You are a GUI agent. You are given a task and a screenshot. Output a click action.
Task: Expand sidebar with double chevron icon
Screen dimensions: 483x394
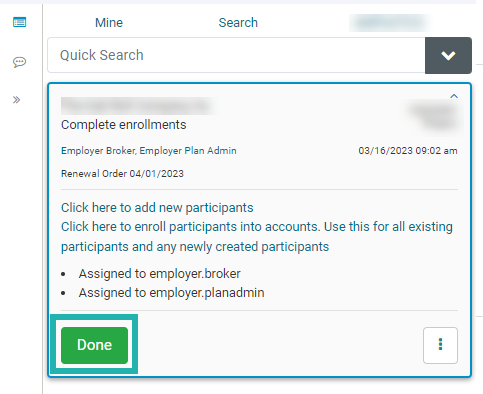pyautogui.click(x=16, y=100)
